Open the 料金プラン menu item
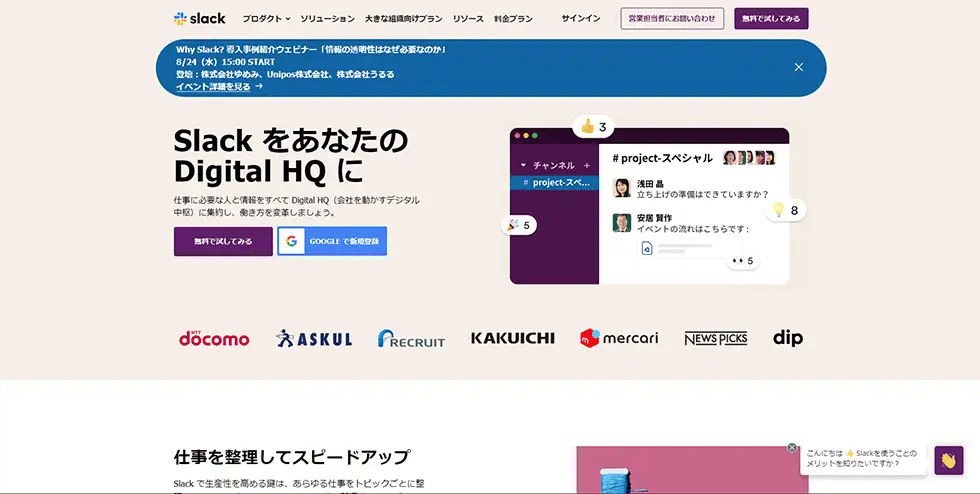980x494 pixels. (x=513, y=19)
